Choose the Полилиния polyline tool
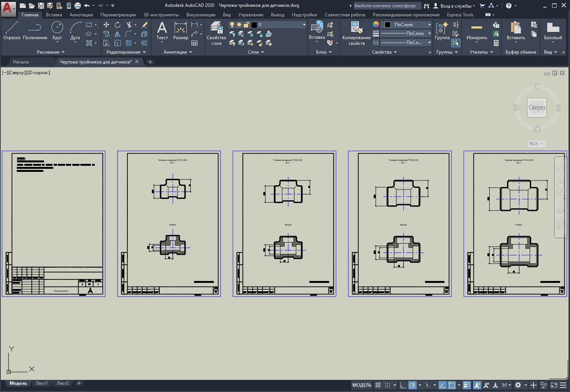This screenshot has width=570, height=392. tap(35, 31)
